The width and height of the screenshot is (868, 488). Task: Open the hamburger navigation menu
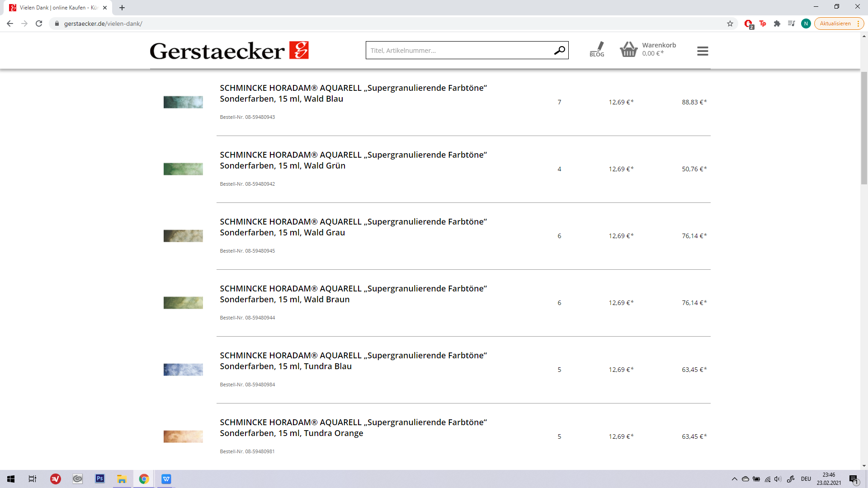[x=703, y=51]
